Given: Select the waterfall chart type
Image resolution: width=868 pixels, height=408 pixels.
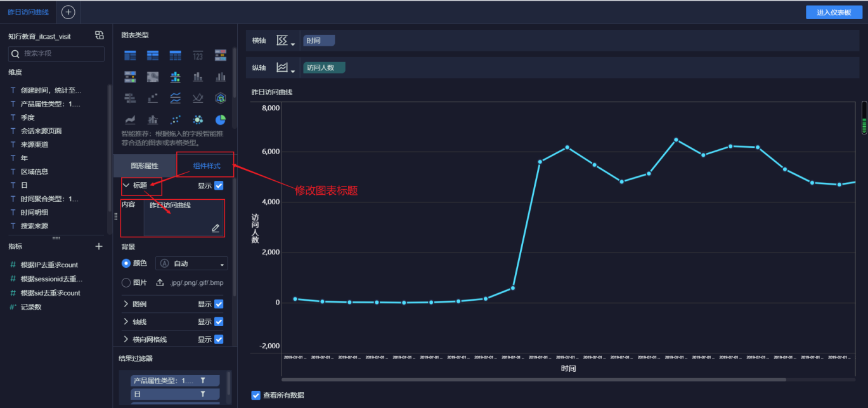Looking at the screenshot, I should [x=153, y=98].
